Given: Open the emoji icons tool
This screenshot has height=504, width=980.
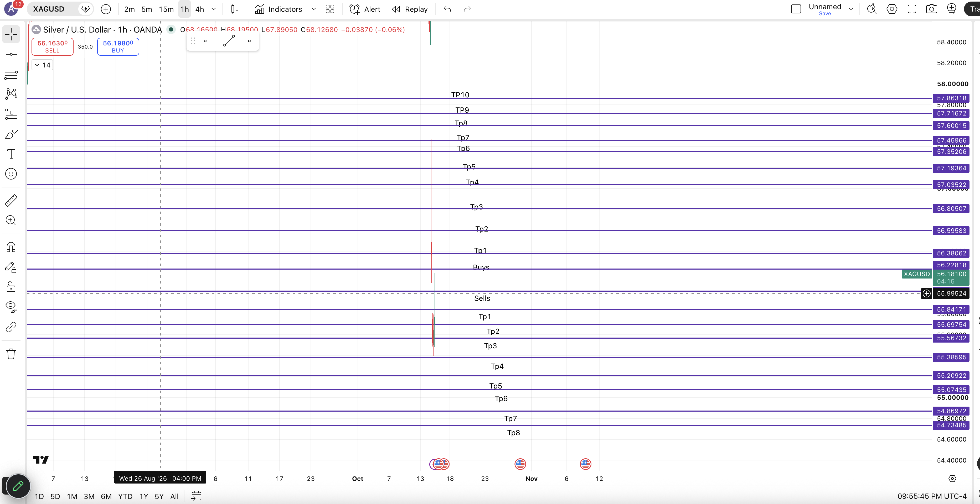Looking at the screenshot, I should click(11, 174).
